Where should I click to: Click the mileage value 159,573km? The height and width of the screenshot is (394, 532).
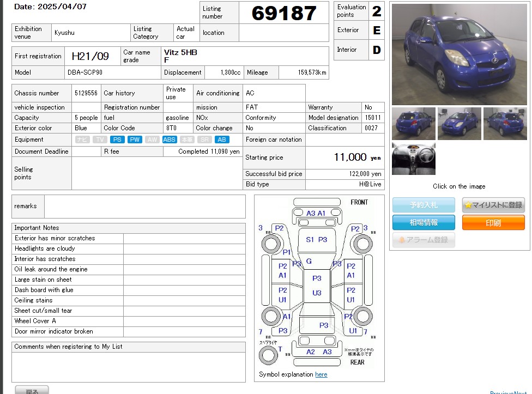(x=312, y=72)
